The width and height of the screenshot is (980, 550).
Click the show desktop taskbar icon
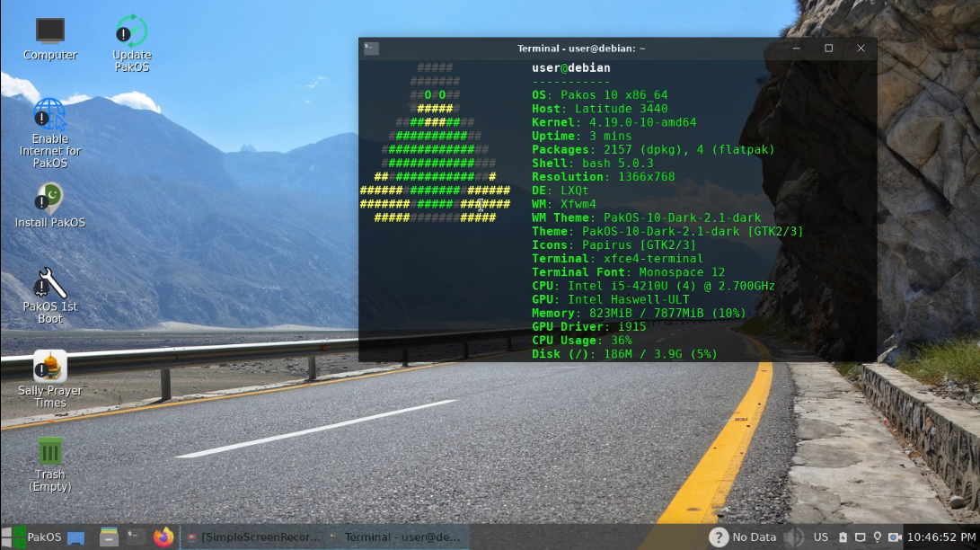pos(76,537)
